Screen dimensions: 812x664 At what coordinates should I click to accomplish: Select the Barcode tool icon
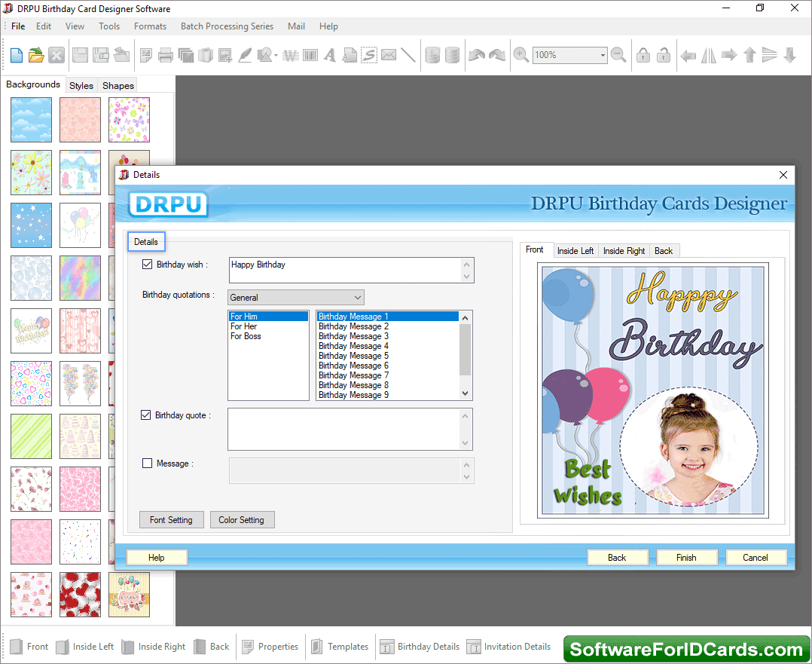click(310, 55)
